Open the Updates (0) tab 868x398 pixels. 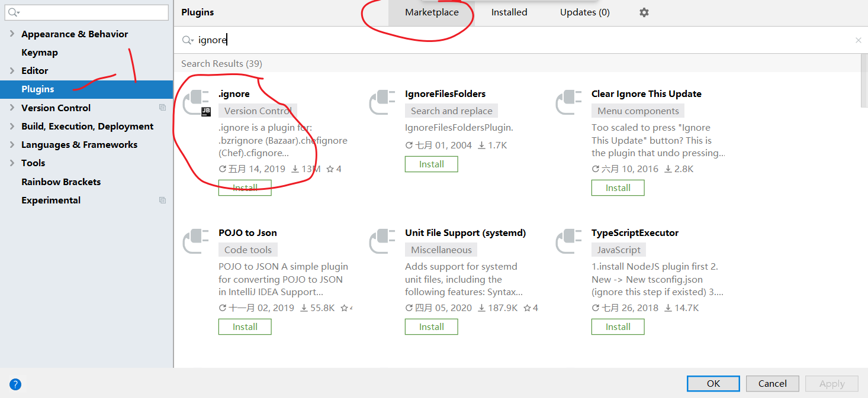[x=585, y=12]
